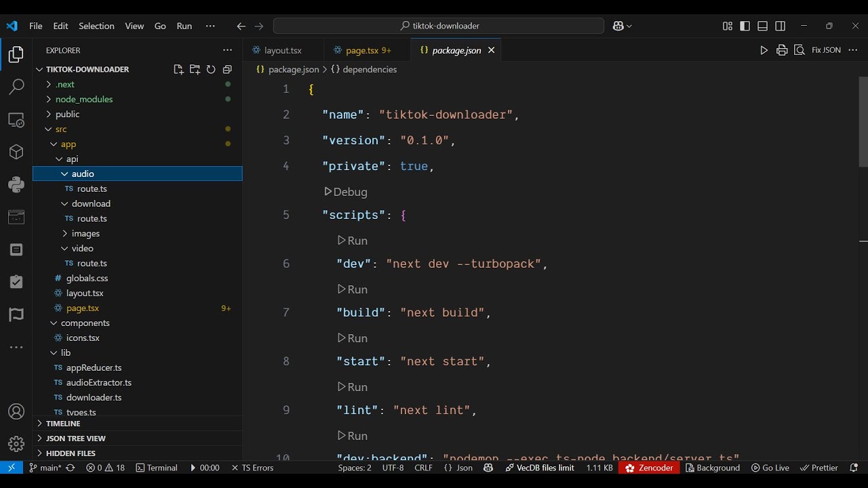The image size is (868, 488).
Task: Click the print icon in editor toolbar
Action: (x=782, y=50)
